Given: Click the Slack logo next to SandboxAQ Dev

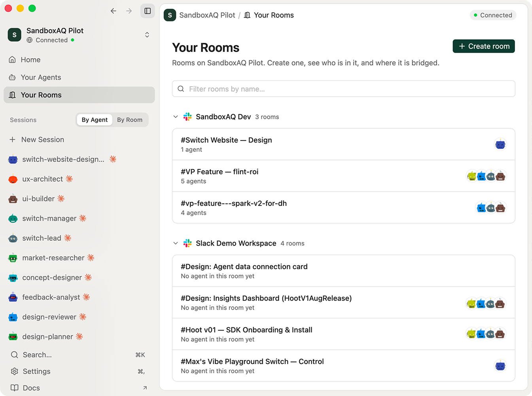Looking at the screenshot, I should [187, 117].
